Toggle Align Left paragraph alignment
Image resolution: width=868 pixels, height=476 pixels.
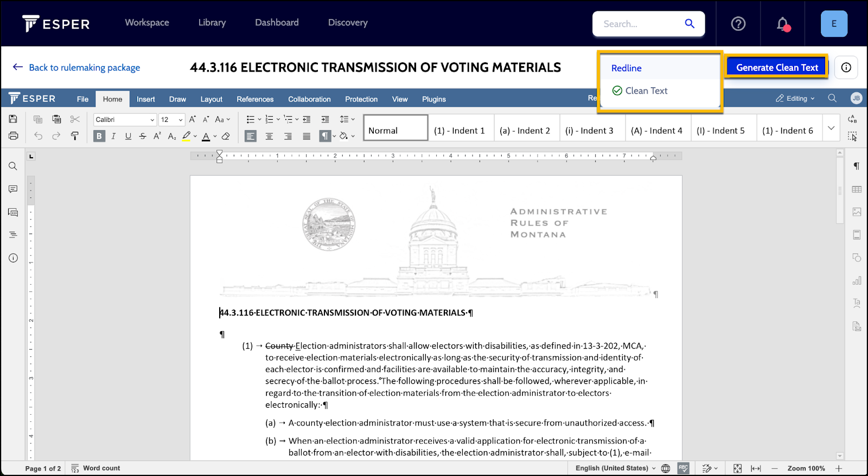pyautogui.click(x=250, y=136)
